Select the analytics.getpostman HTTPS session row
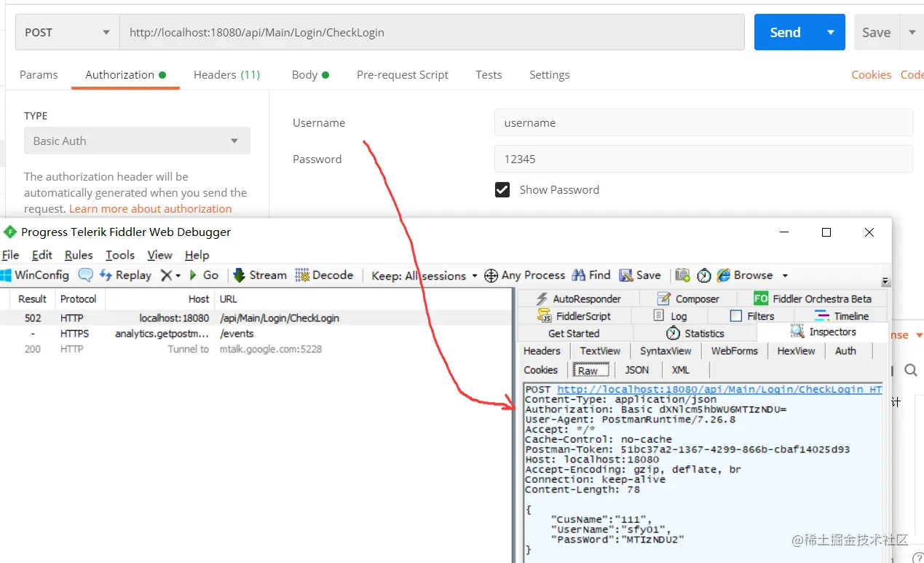 pyautogui.click(x=256, y=334)
